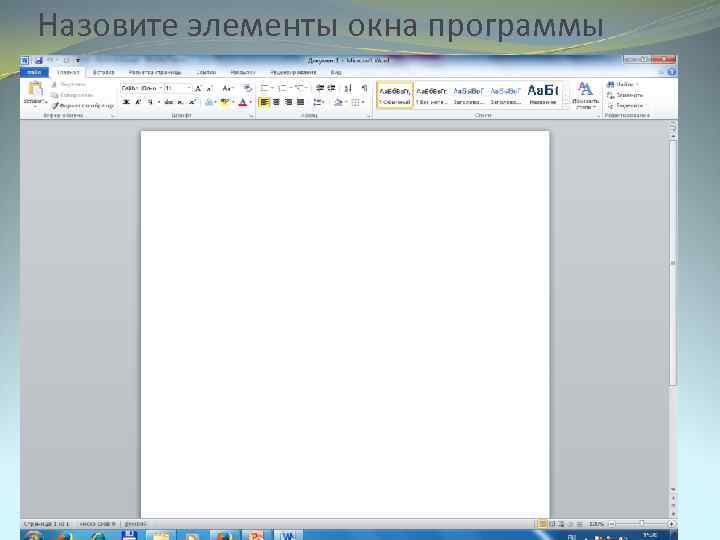Apply the large Название (Title) style
The height and width of the screenshot is (540, 720).
pos(543,95)
